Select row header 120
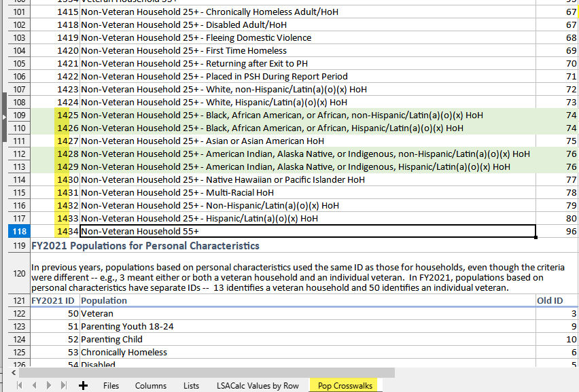The image size is (579, 392). (x=18, y=274)
